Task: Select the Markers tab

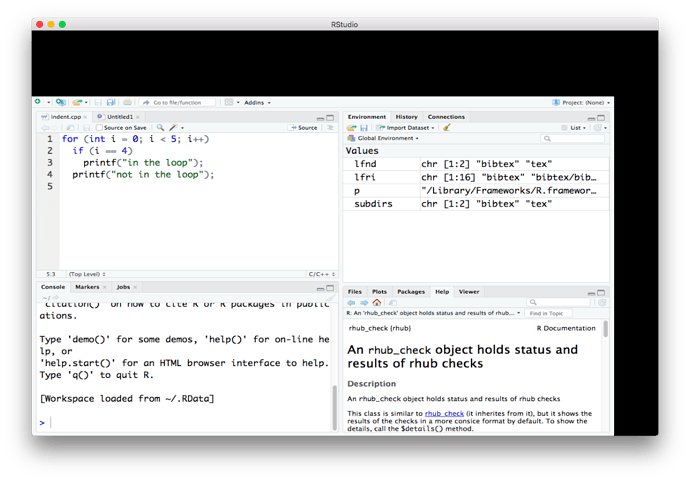Action: [x=87, y=287]
